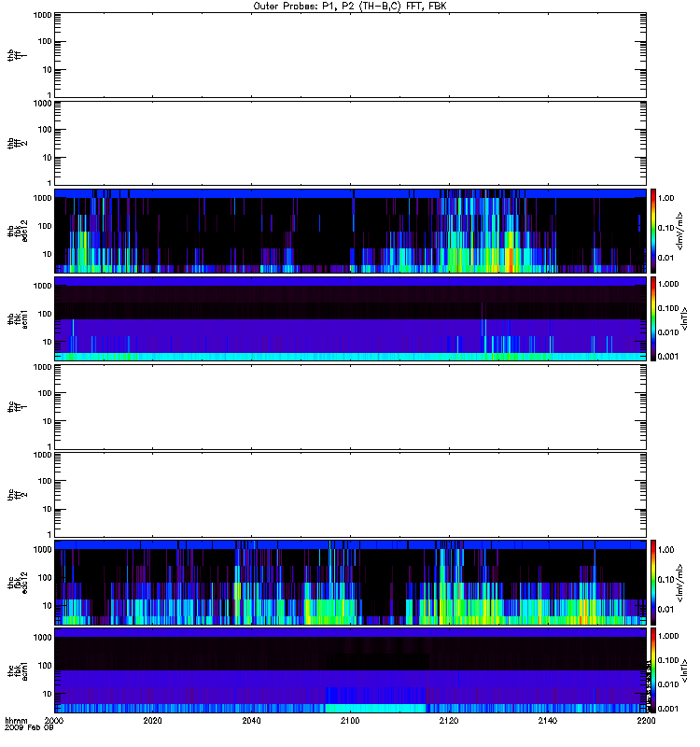Click the 'thb fff 2' y-axis label
Screen dimensions: 700x747
pyautogui.click(x=17, y=143)
